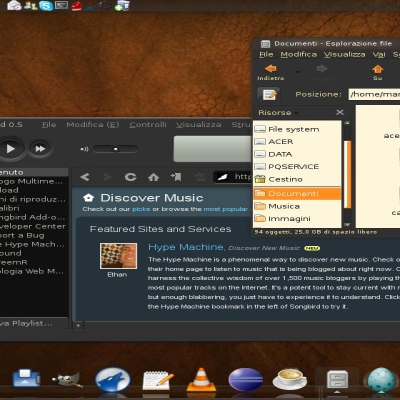
Task: Select the Documenti folder in sidebar
Action: pos(297,194)
